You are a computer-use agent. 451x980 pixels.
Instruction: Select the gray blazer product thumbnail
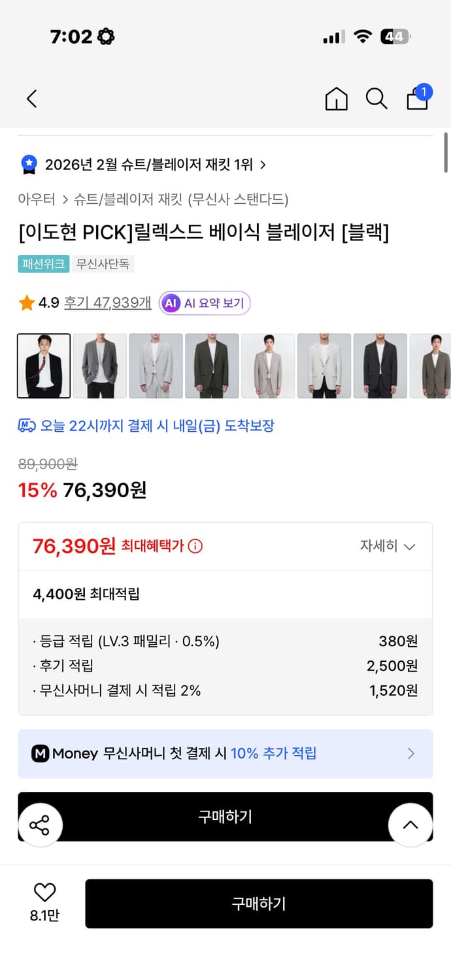pos(99,366)
